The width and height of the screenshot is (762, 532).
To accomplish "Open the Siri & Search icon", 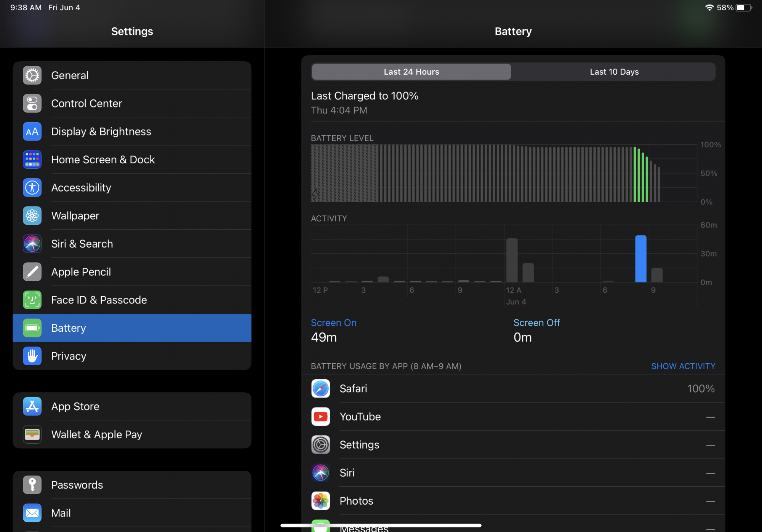I will [32, 244].
